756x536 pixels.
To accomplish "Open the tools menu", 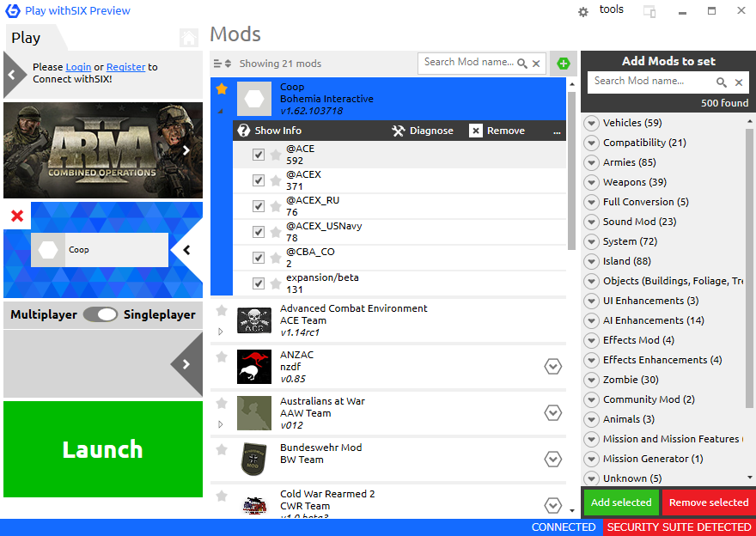I will click(612, 9).
